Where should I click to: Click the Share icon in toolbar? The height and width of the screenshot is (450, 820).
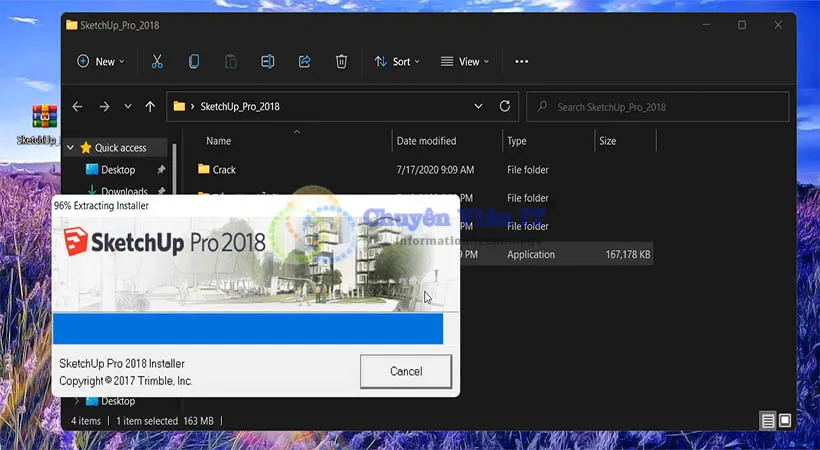[x=304, y=62]
